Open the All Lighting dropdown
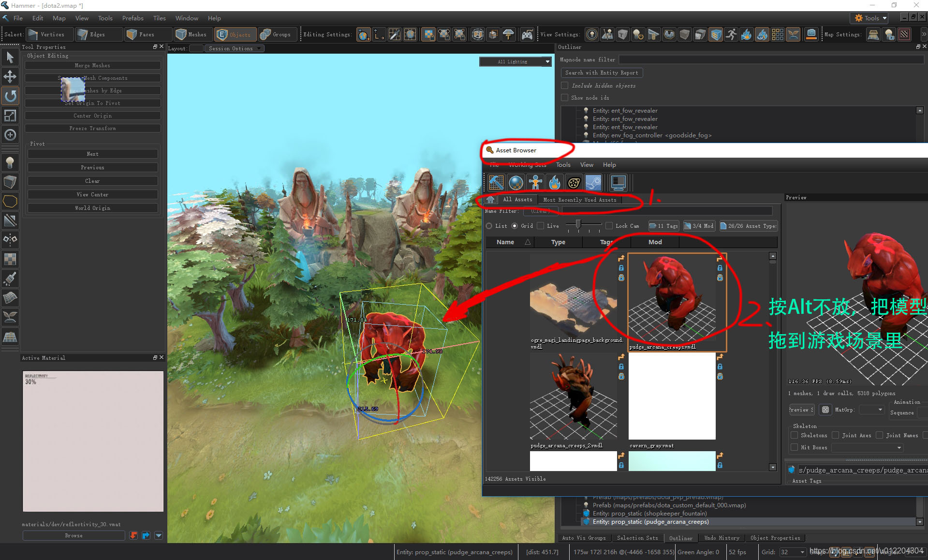The height and width of the screenshot is (560, 928). (515, 61)
